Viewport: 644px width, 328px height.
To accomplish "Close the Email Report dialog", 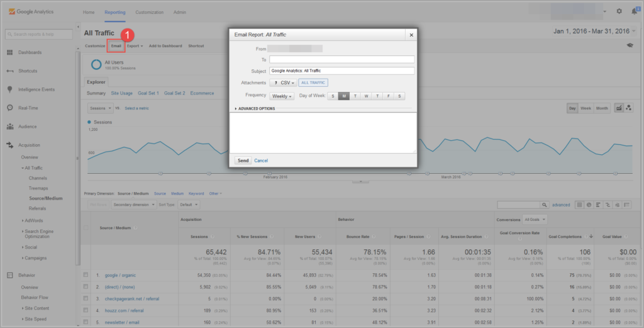I will 411,35.
